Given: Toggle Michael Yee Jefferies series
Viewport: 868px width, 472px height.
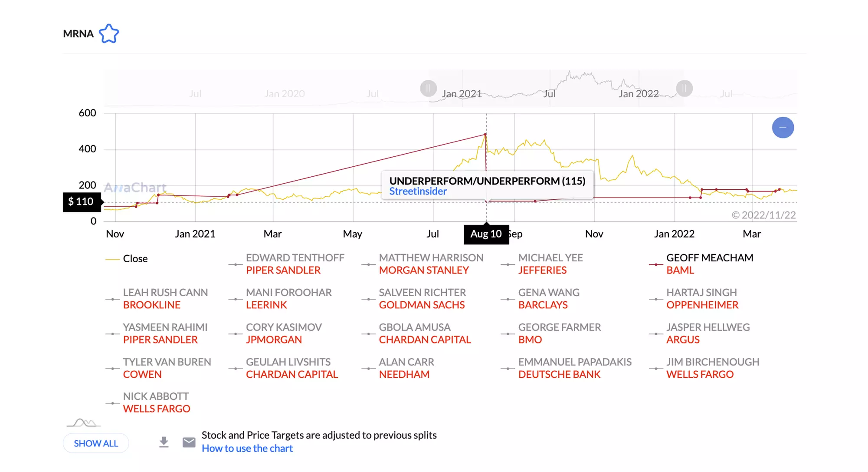Looking at the screenshot, I should (542, 264).
